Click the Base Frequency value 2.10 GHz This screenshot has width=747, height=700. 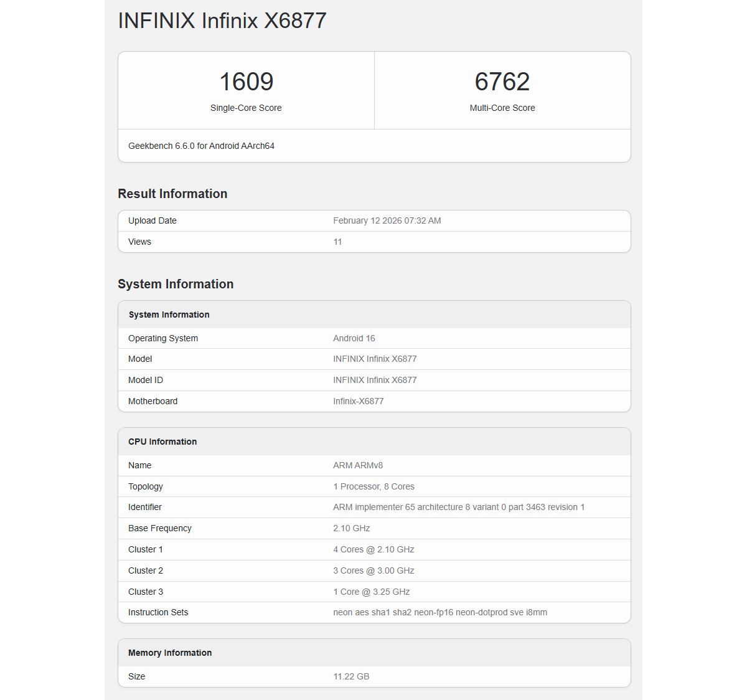[351, 528]
